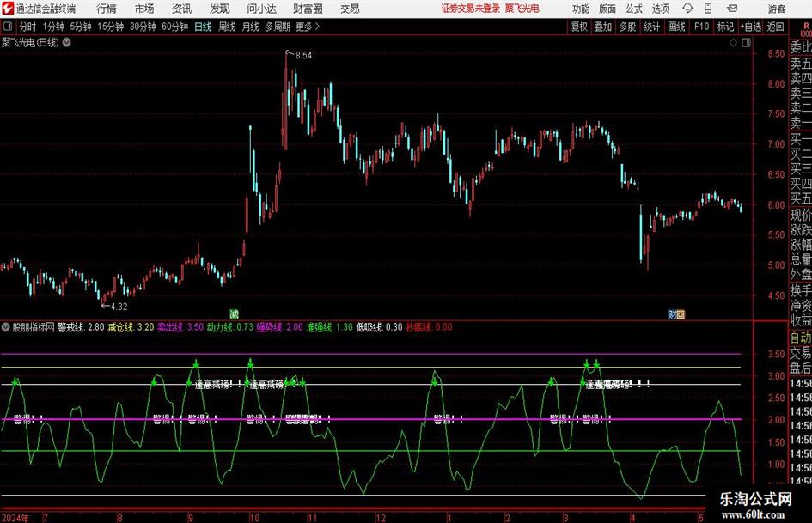Click the 减 marker on price chart
The width and height of the screenshot is (812, 523).
point(234,313)
